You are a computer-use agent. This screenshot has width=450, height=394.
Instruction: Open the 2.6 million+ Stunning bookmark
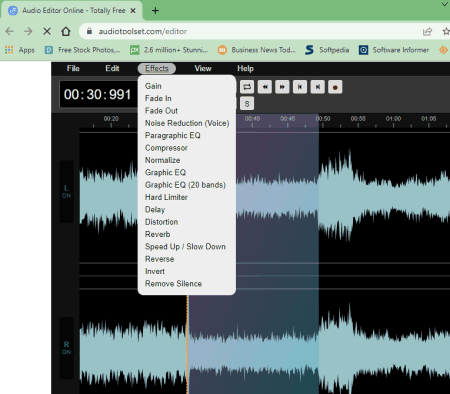(x=169, y=50)
